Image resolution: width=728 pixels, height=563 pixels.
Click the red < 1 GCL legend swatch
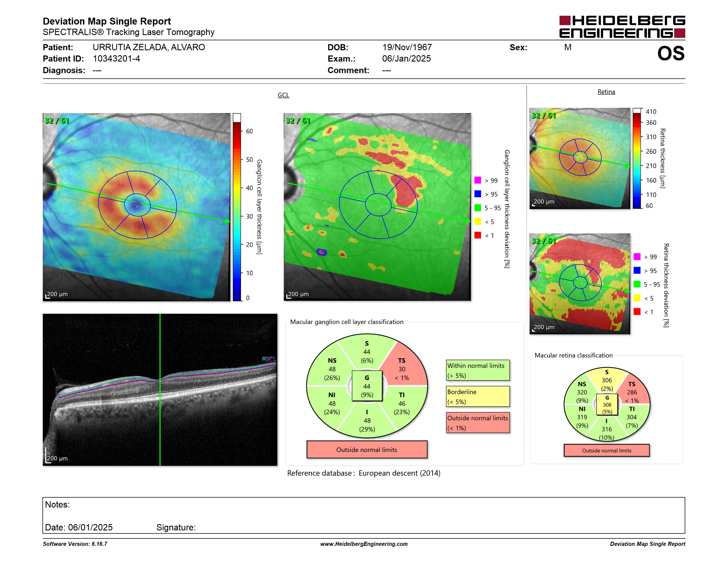478,235
